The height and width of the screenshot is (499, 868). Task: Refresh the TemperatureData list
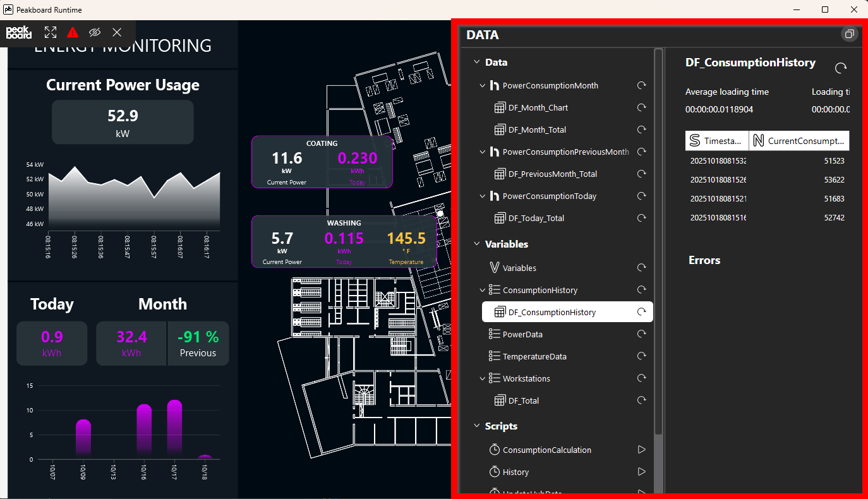641,356
